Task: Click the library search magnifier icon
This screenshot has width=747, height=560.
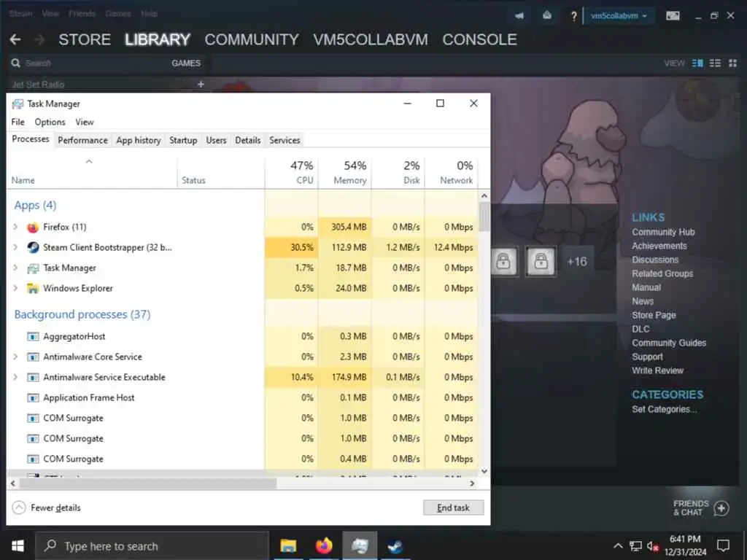Action: point(16,63)
